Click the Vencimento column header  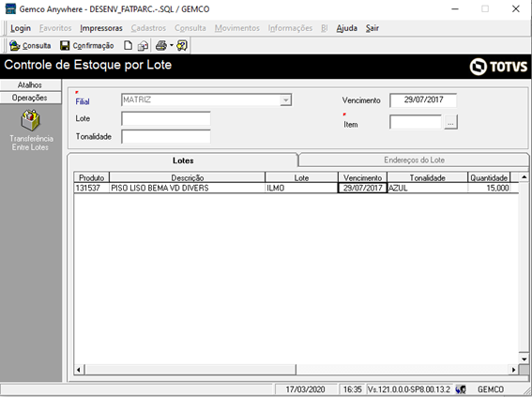(x=363, y=177)
